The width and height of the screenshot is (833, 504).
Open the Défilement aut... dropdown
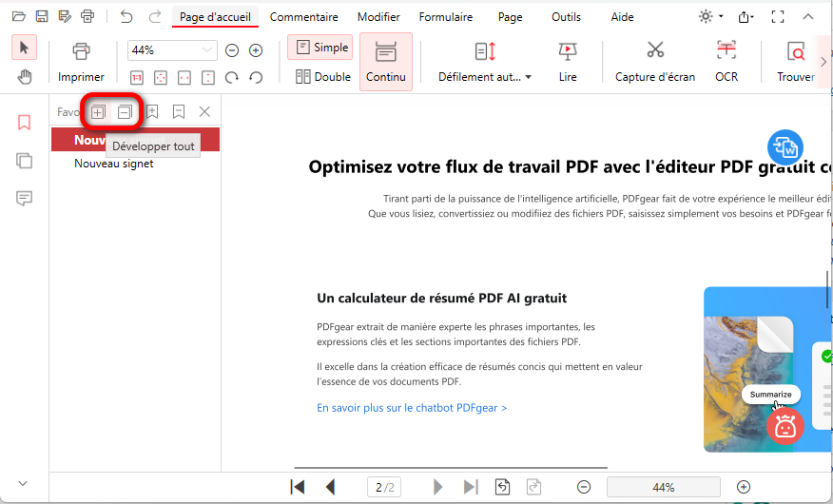point(485,62)
